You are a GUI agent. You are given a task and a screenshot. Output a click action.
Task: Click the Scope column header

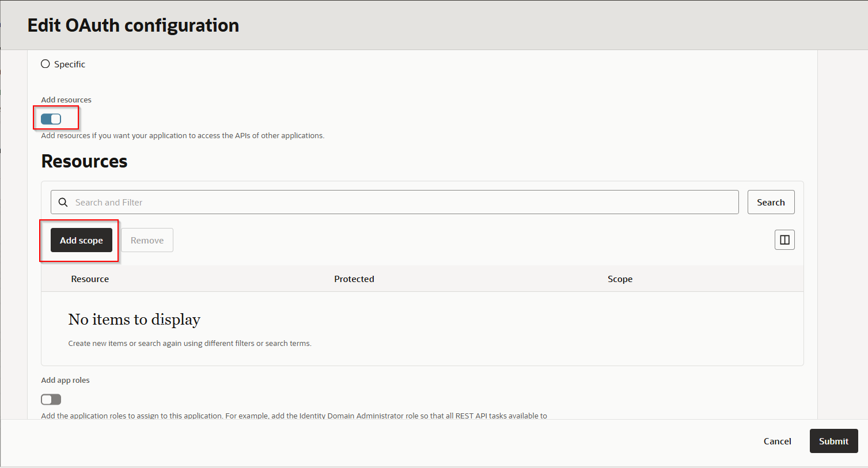tap(620, 279)
